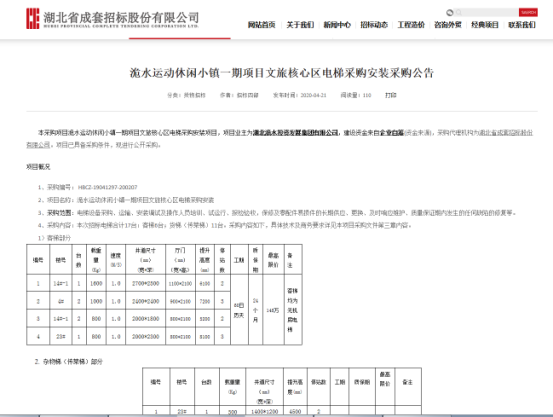
Task: Select 招标动态 in the navigation bar
Action: tap(374, 25)
